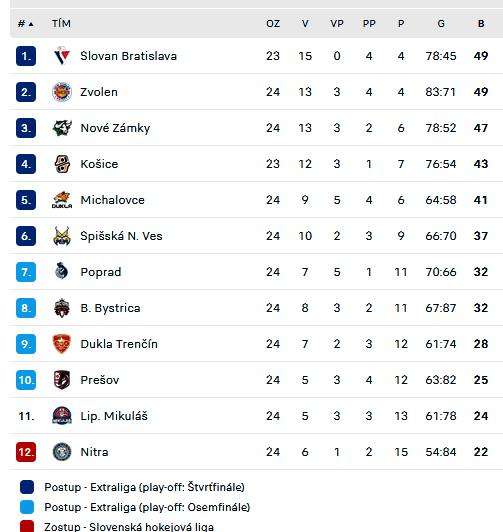
Task: Open B. Bystrica team page
Action: [x=110, y=308]
